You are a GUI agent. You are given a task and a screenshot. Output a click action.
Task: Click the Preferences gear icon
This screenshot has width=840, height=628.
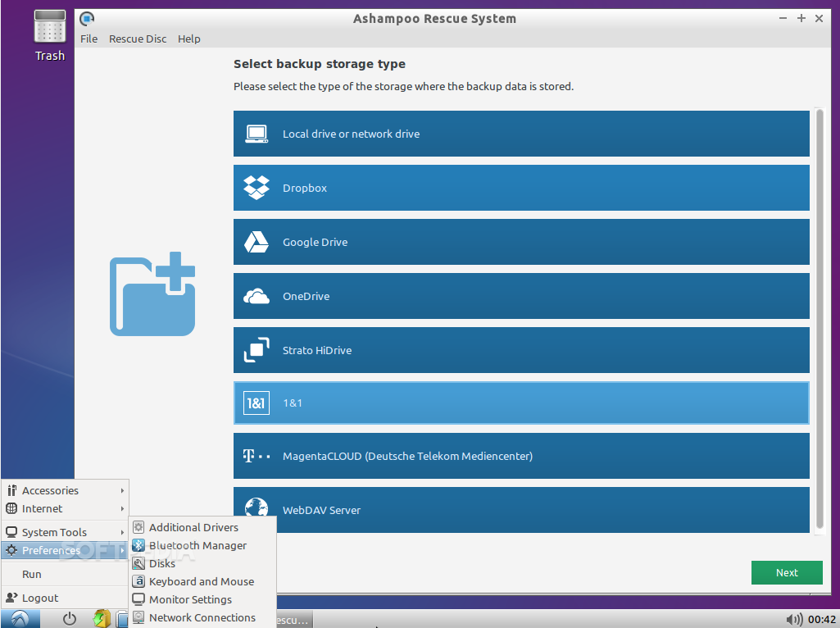[x=11, y=550]
